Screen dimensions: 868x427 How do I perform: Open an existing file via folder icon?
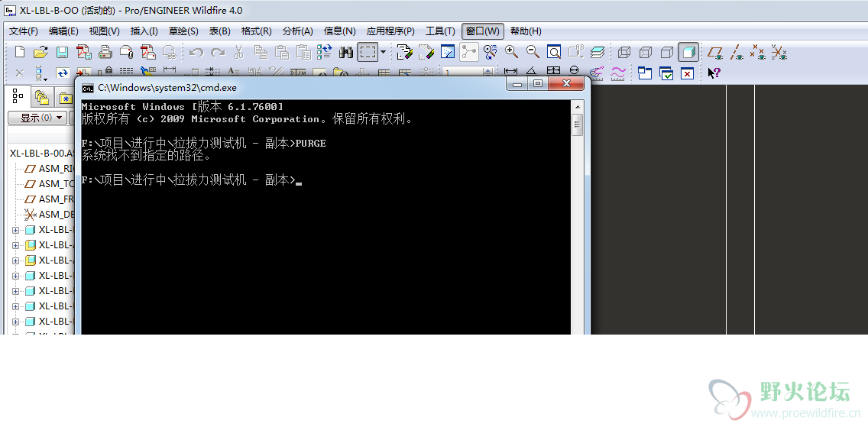point(41,52)
